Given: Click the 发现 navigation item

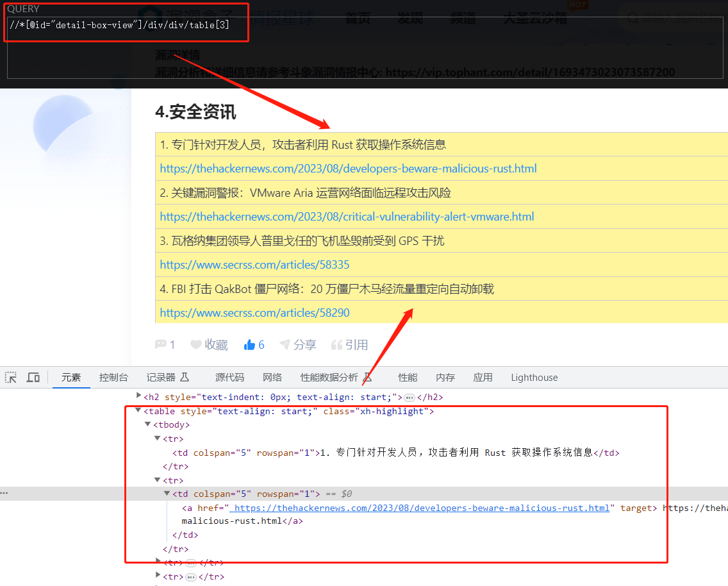Looking at the screenshot, I should click(x=410, y=18).
